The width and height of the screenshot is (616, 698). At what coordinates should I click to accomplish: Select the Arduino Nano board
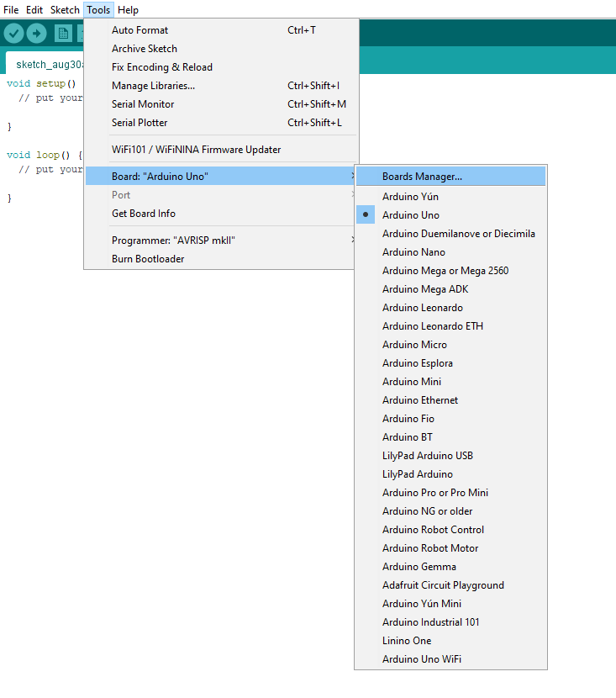[451, 252]
